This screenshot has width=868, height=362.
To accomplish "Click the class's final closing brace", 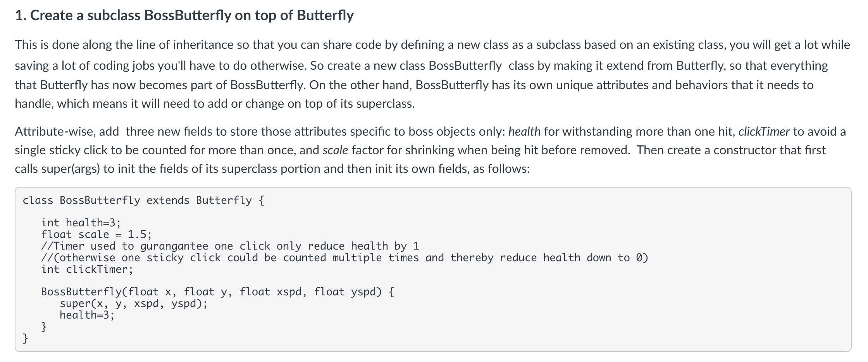I will pos(26,338).
